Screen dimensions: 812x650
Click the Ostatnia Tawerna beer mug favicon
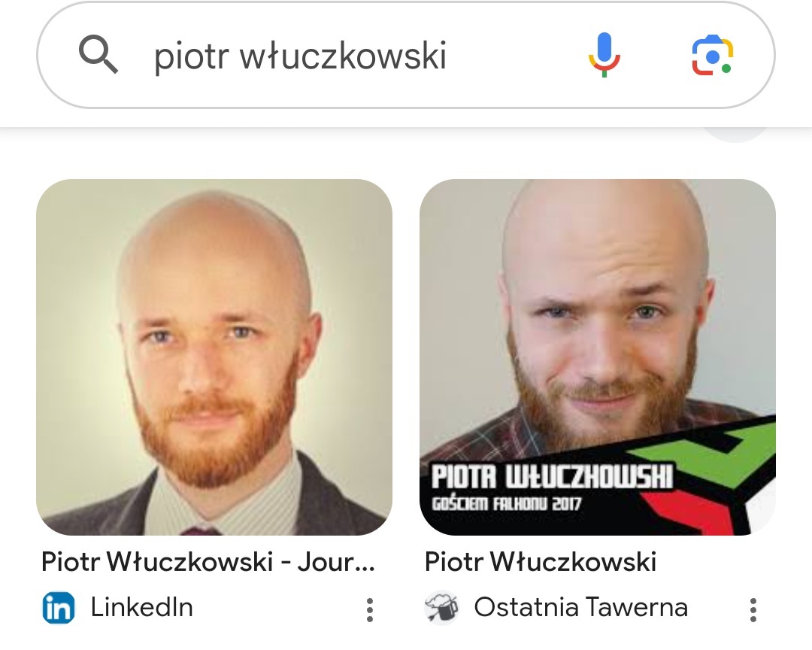[442, 608]
